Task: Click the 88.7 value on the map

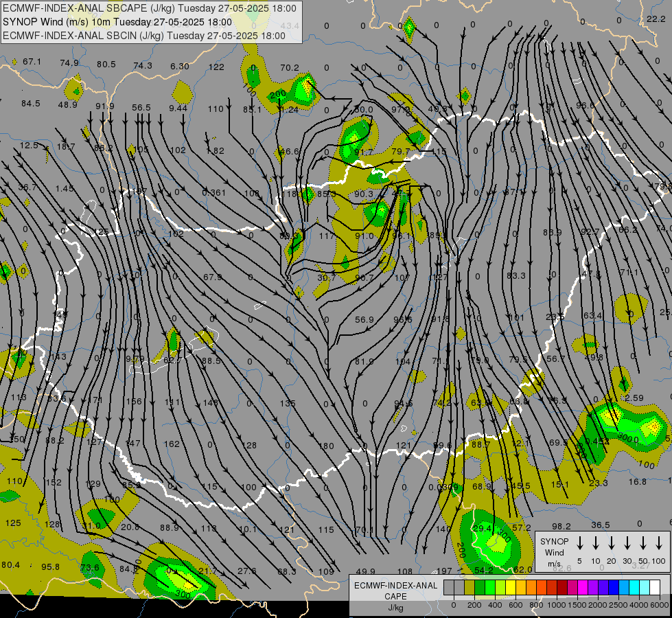Action: 481,445
